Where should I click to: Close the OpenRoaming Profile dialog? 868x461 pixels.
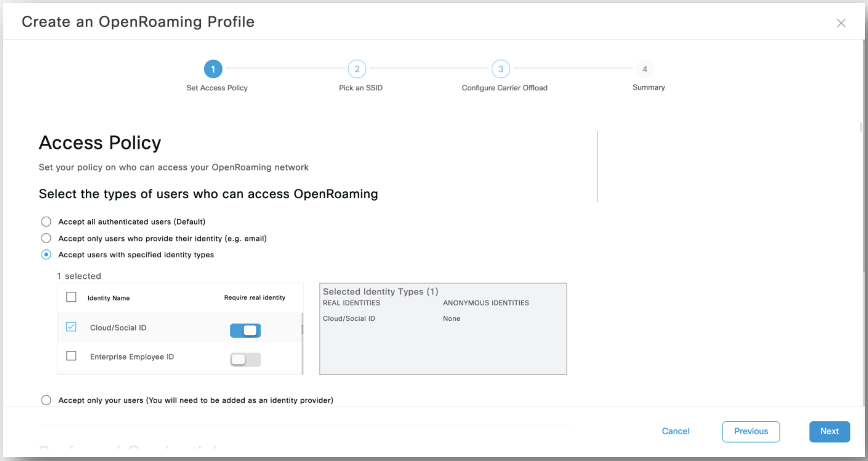pyautogui.click(x=841, y=23)
